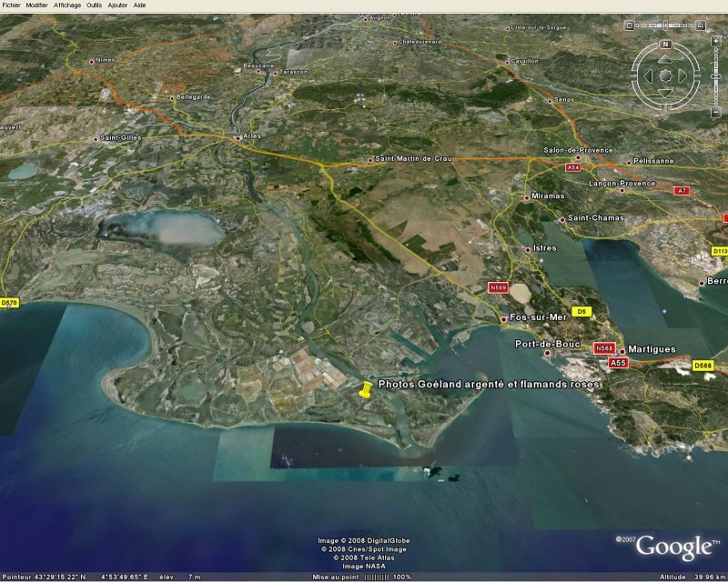Image resolution: width=728 pixels, height=582 pixels.
Task: Click the Pointeur latitude readout in status bar
Action: pos(45,577)
